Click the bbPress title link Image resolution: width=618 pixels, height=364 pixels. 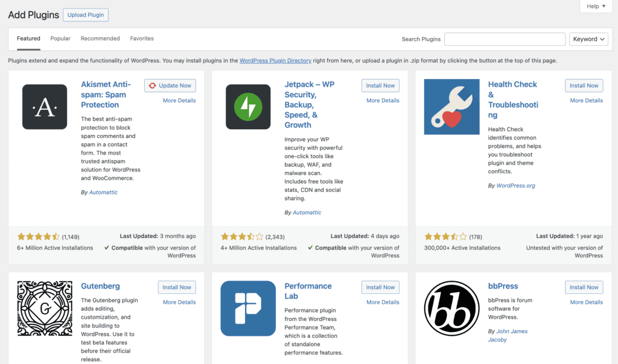coord(503,286)
